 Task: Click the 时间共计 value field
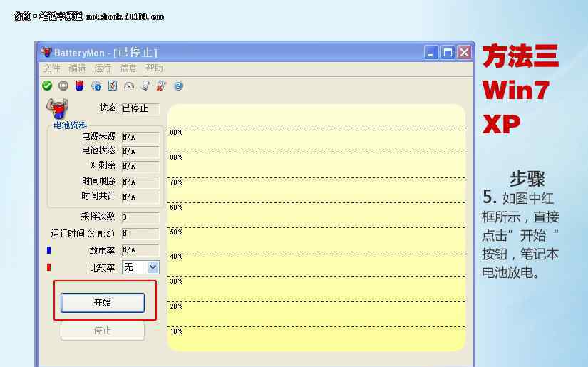pos(140,197)
